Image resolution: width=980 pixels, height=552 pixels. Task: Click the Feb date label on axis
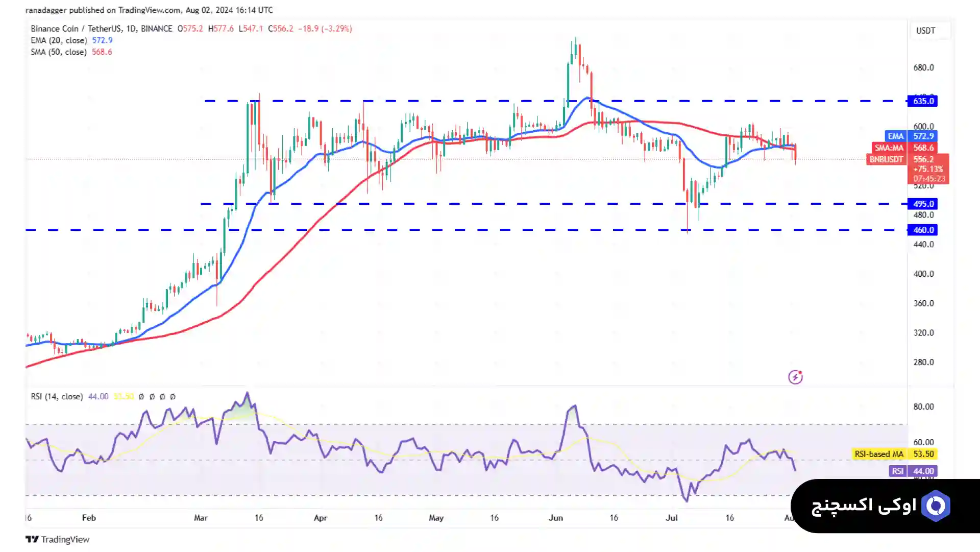(x=89, y=518)
